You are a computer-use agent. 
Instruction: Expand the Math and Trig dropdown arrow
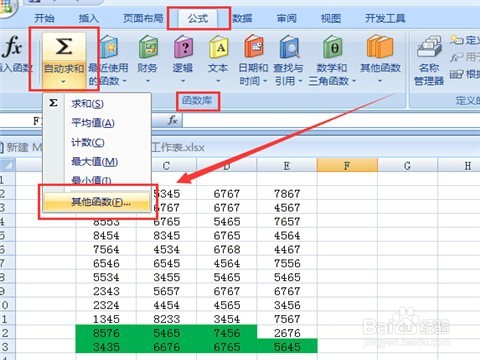pyautogui.click(x=354, y=81)
